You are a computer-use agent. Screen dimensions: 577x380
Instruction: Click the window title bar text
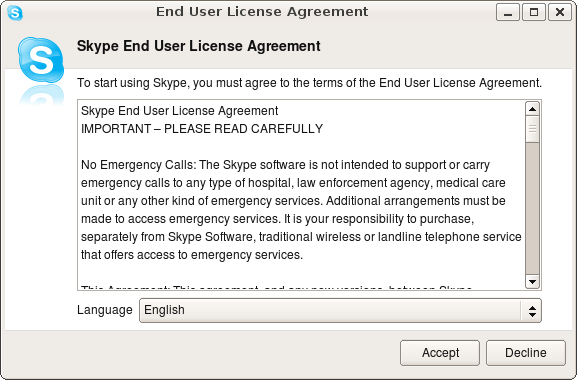[262, 12]
